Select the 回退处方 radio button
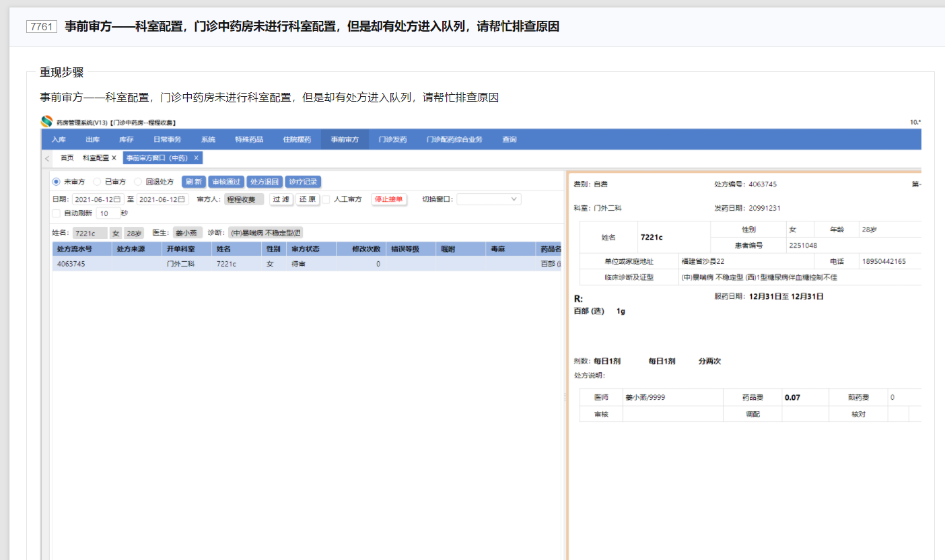Viewport: 945px width, 560px height. (x=139, y=182)
